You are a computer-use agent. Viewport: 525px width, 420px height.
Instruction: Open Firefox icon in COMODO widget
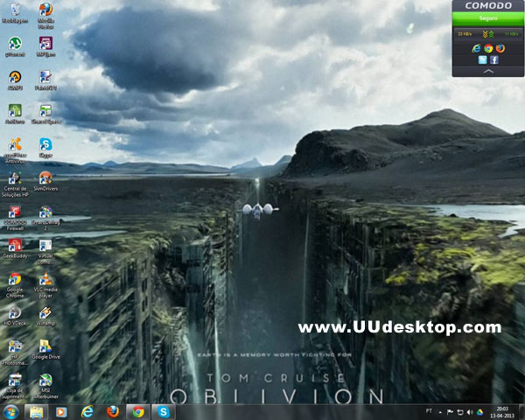tap(500, 48)
